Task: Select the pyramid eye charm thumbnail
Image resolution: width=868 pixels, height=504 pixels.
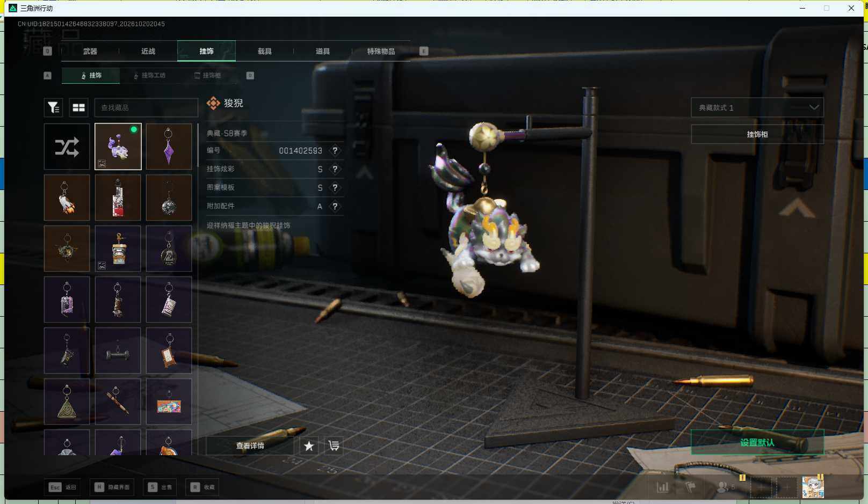Action: point(67,401)
